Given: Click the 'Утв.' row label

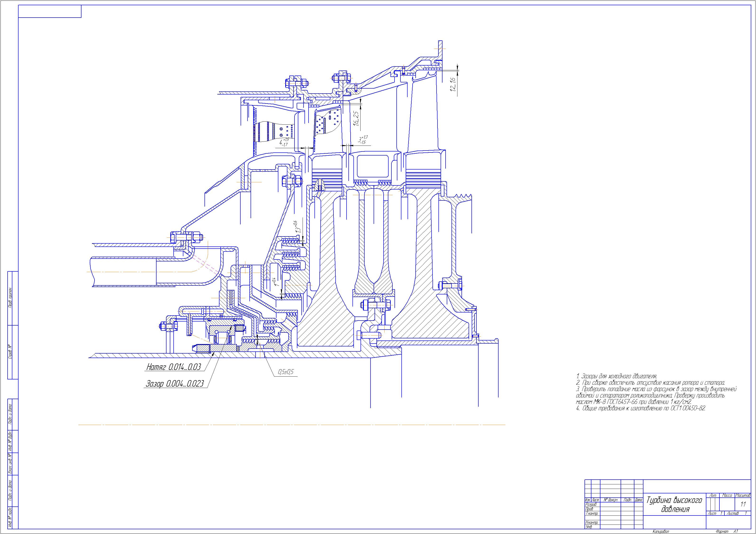Looking at the screenshot, I should [589, 527].
